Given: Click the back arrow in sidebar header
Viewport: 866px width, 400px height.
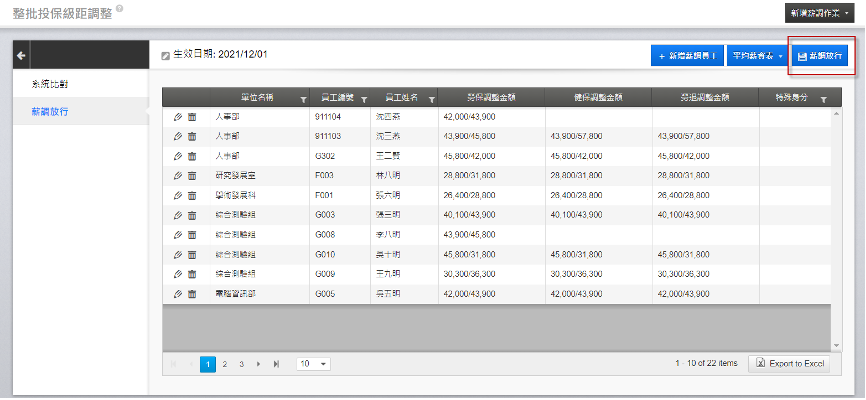Looking at the screenshot, I should (22, 54).
